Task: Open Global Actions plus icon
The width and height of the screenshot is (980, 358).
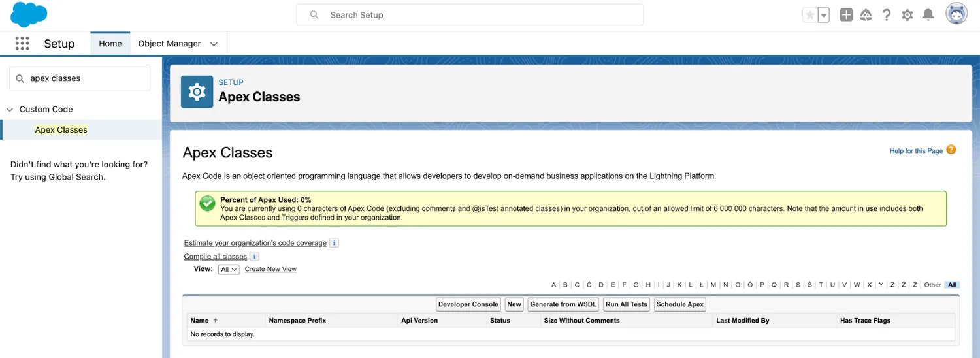Action: (846, 15)
